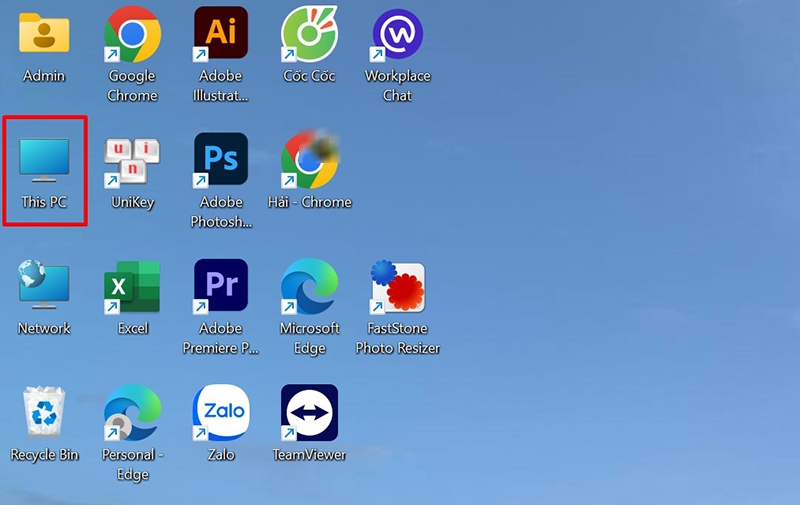Open the Workplace Chat shortcut
800x505 pixels.
pyautogui.click(x=397, y=34)
